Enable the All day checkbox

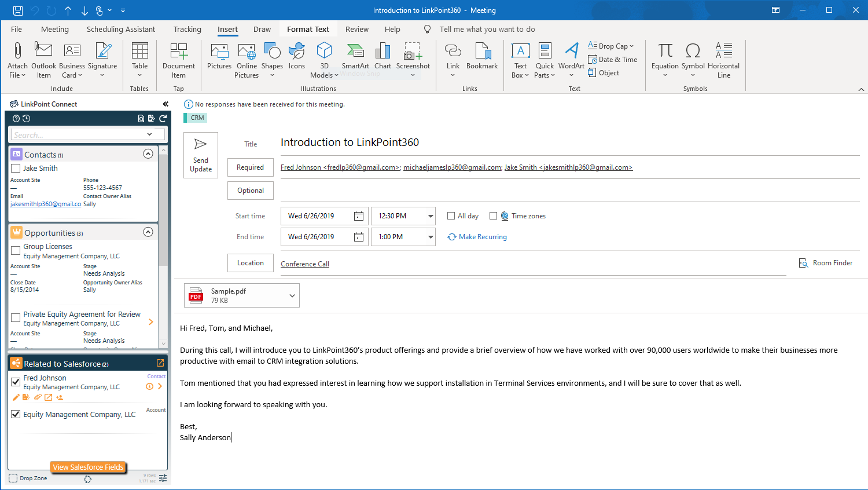(x=451, y=216)
